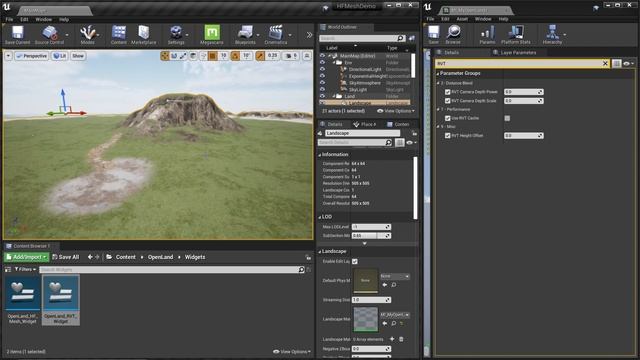Toggle visibility of DirectionalLight in outliner
640x360 pixels.
pyautogui.click(x=322, y=69)
